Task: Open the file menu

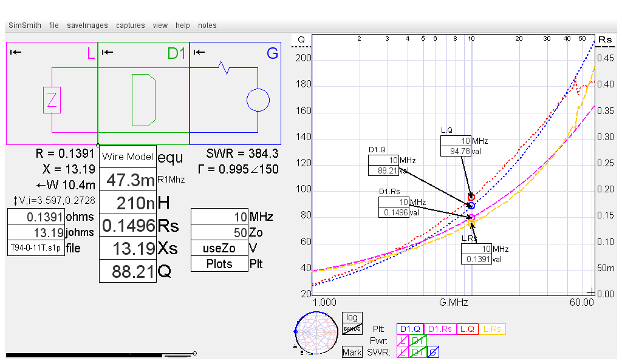Action: click(53, 25)
